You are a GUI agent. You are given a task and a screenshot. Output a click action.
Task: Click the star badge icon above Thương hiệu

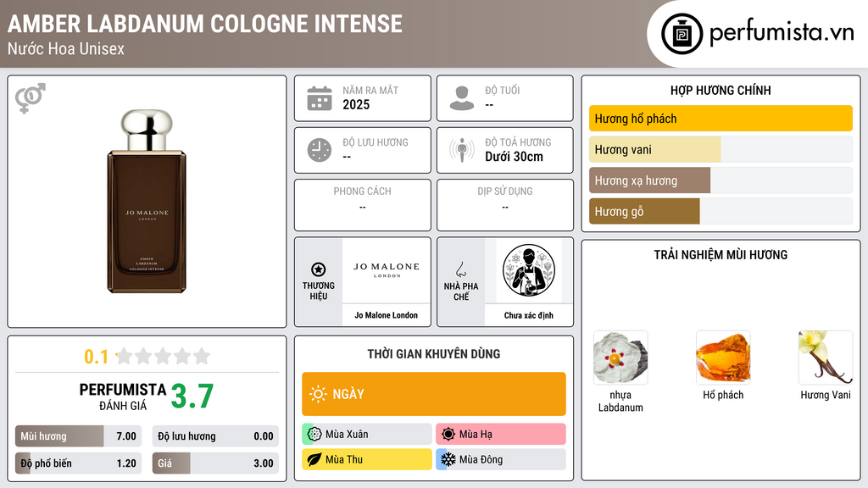(x=319, y=269)
